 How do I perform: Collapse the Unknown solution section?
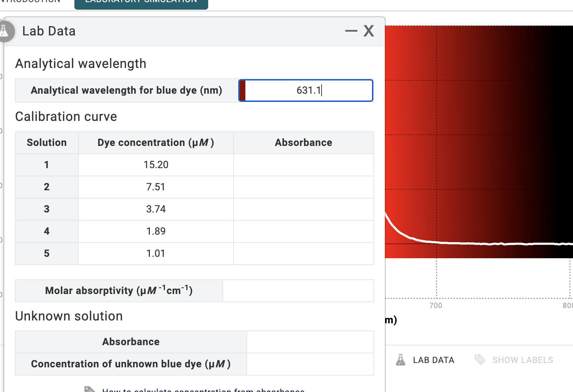69,316
